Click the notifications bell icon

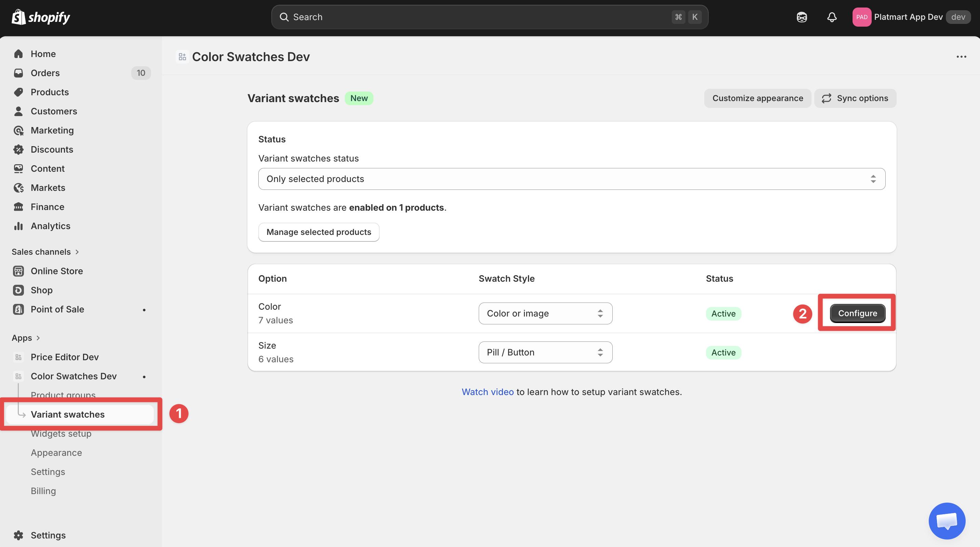[x=832, y=17]
